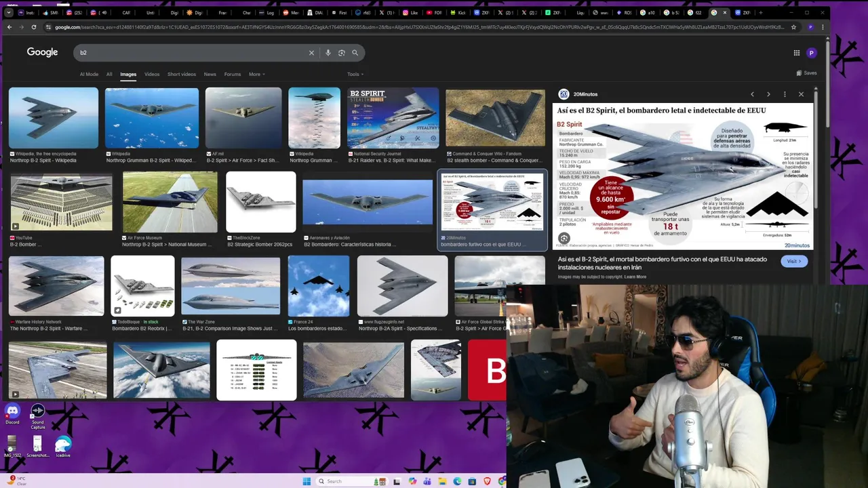Open Discord desktop shortcut
Image resolution: width=868 pixels, height=488 pixels.
pyautogui.click(x=12, y=413)
